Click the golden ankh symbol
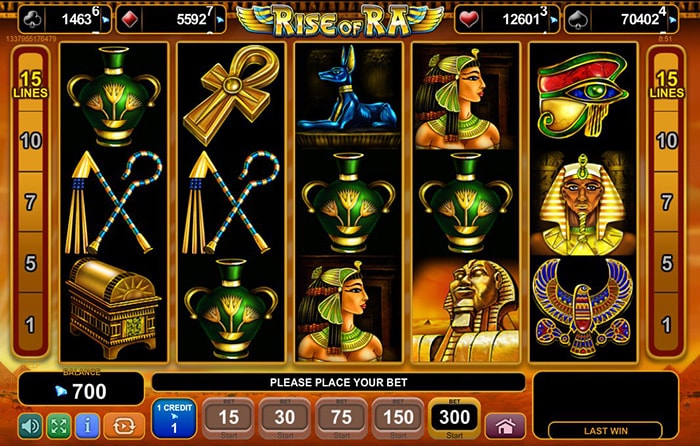 coord(231,94)
